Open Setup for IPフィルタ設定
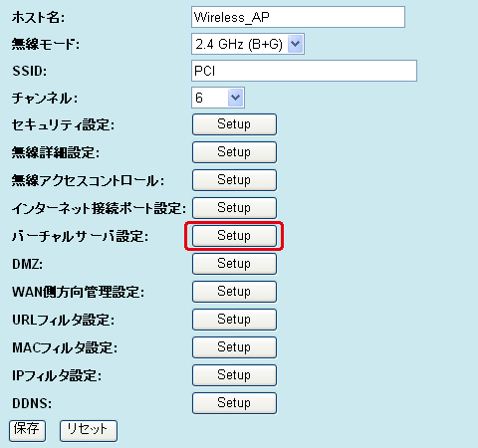The width and height of the screenshot is (478, 448). tap(234, 375)
